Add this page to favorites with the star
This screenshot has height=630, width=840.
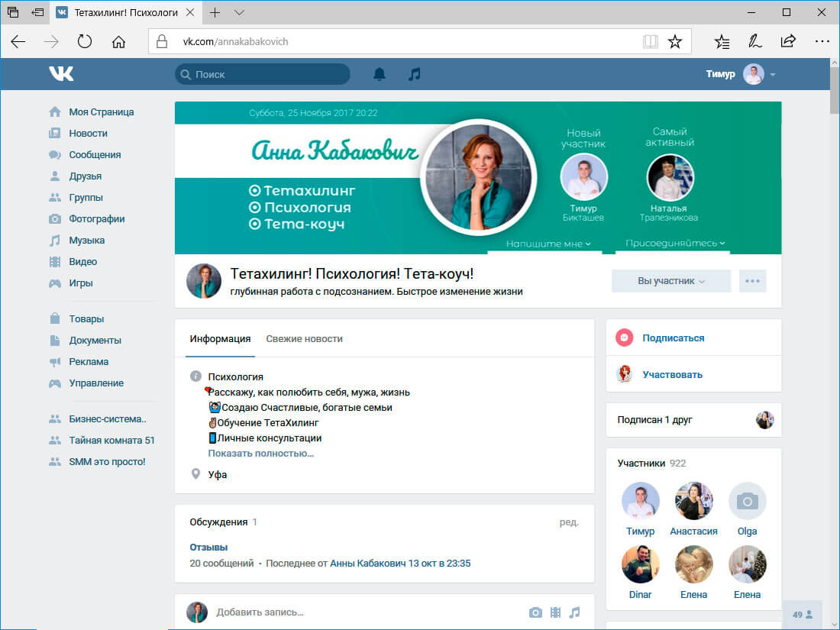675,42
